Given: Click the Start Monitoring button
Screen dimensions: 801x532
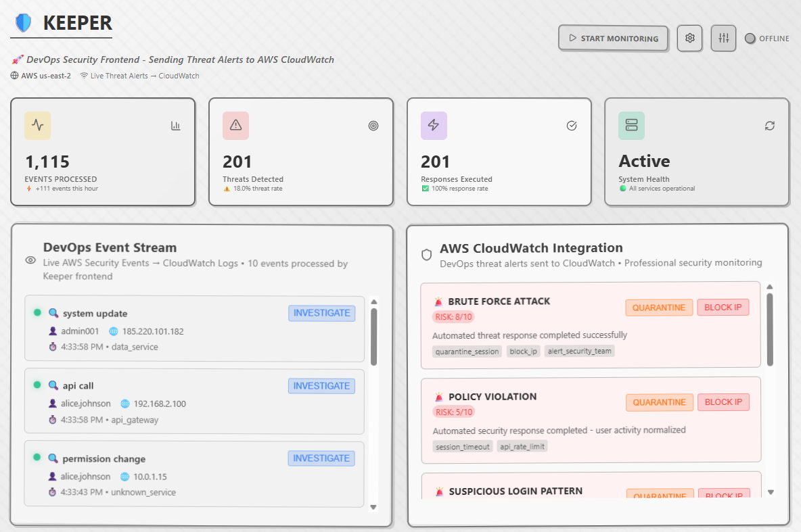Looking at the screenshot, I should pyautogui.click(x=613, y=39).
